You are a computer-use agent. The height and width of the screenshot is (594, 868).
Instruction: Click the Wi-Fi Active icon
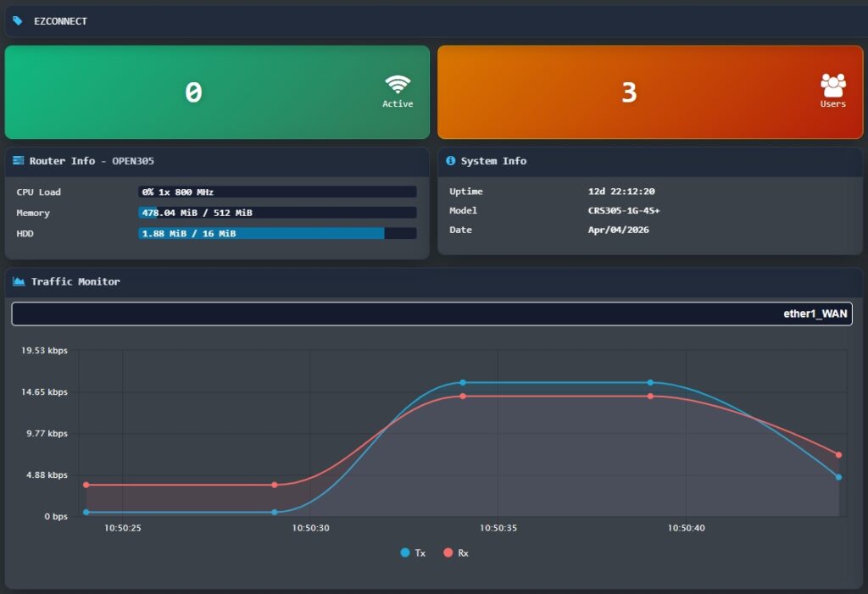tap(397, 85)
